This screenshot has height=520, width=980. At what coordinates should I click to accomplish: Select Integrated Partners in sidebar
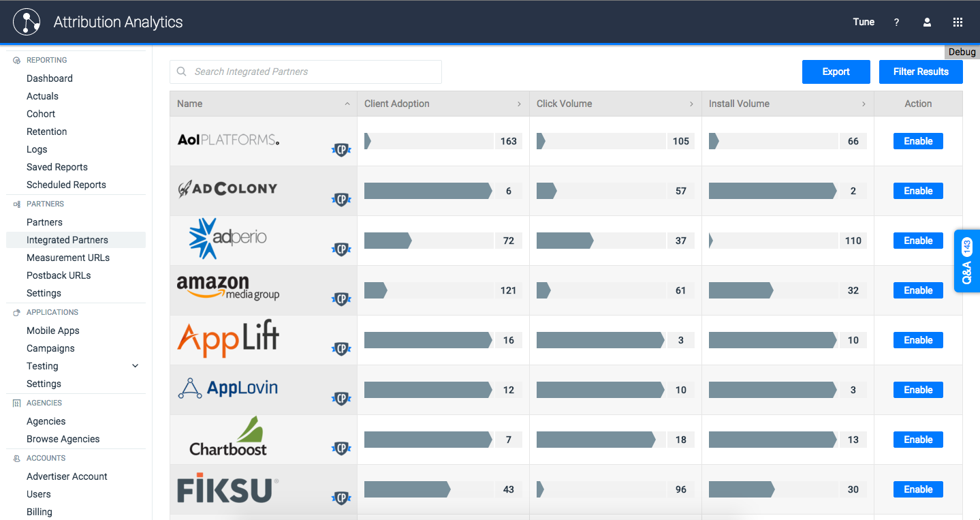coord(76,240)
